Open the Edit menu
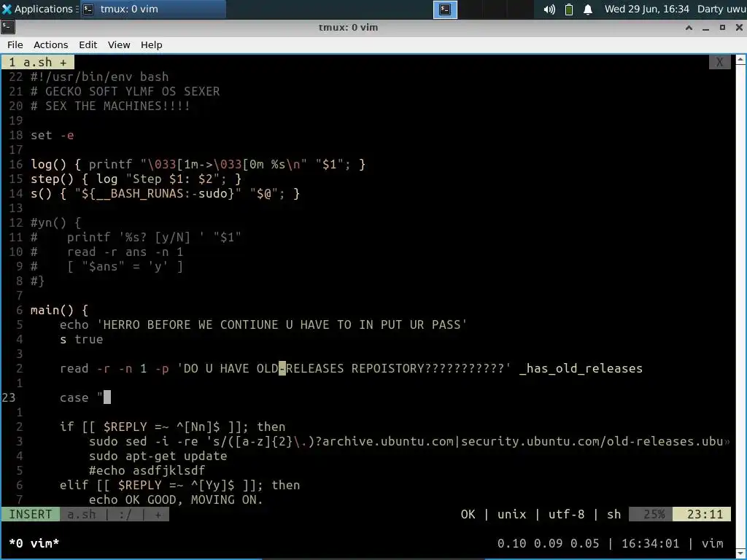 pyautogui.click(x=88, y=44)
